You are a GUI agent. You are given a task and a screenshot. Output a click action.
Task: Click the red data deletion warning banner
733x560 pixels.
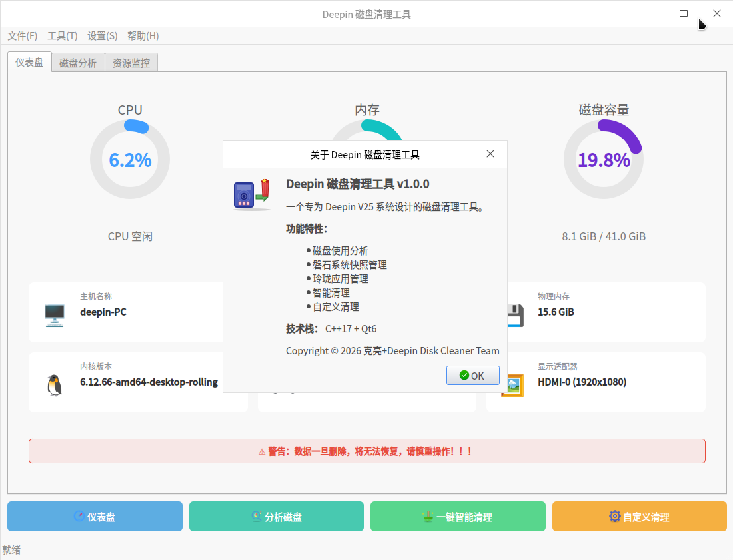367,451
